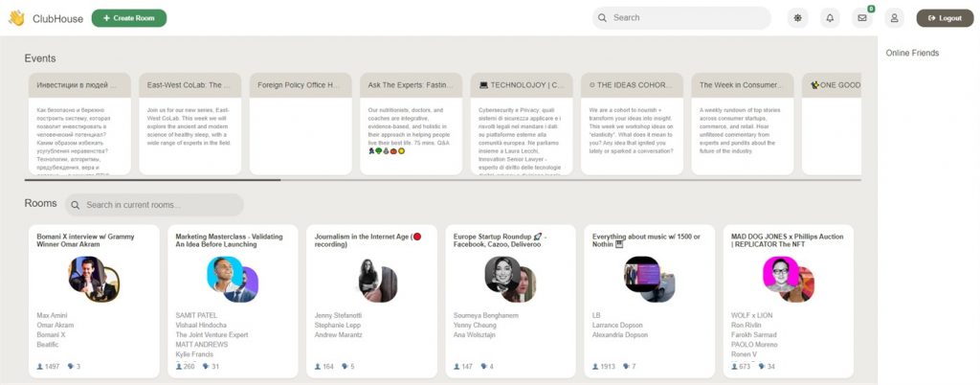Image resolution: width=980 pixels, height=385 pixels.
Task: Open the Foreign Policy Office event card
Action: [x=301, y=124]
